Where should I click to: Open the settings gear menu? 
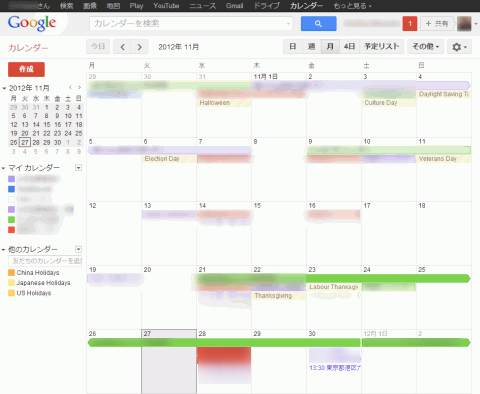tap(459, 47)
